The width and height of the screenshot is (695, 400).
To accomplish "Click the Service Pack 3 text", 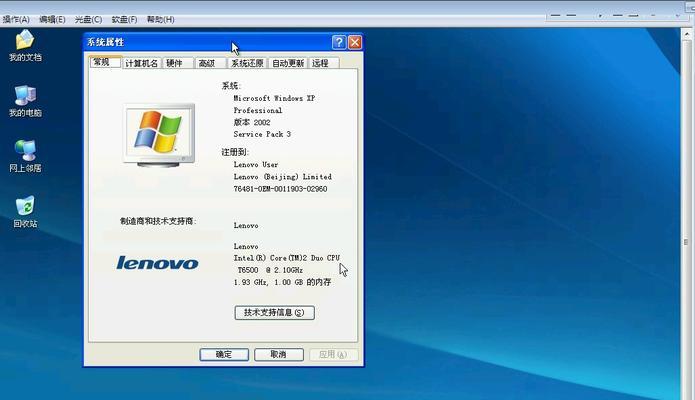I will point(262,134).
